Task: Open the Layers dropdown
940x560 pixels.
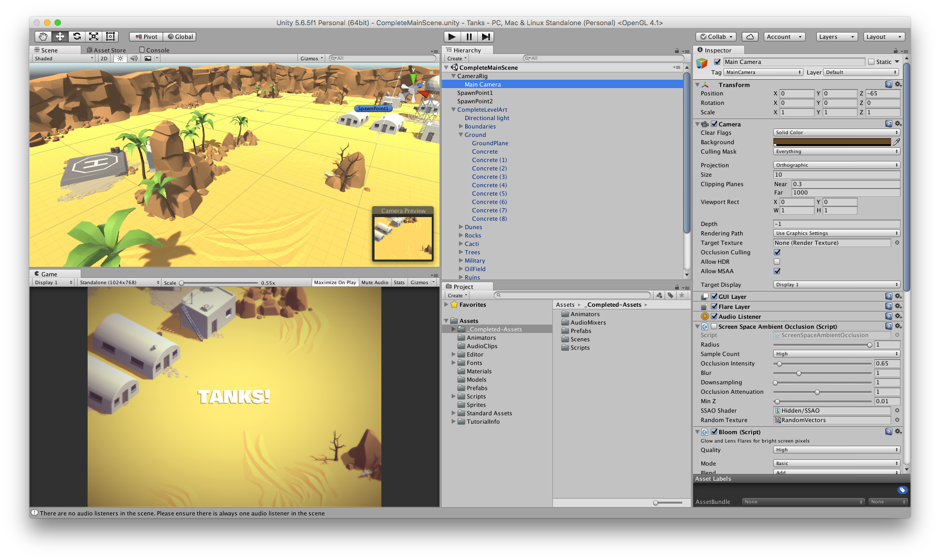Action: 837,37
